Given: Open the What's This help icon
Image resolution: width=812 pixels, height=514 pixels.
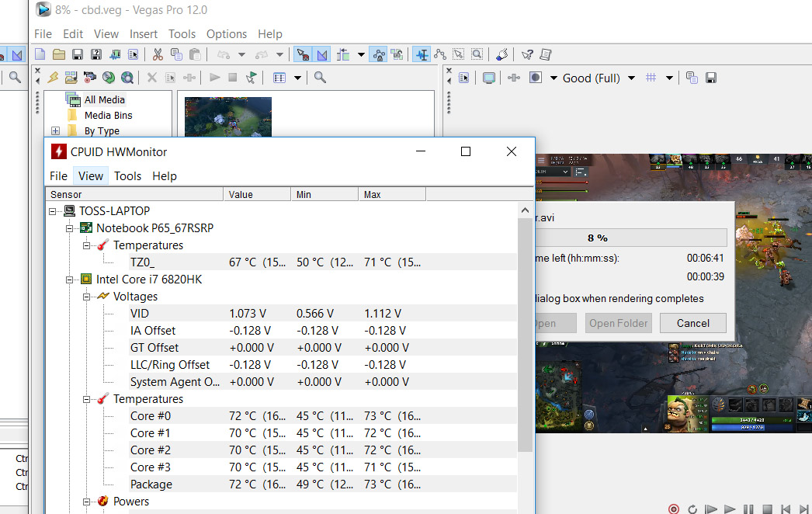Looking at the screenshot, I should (527, 54).
